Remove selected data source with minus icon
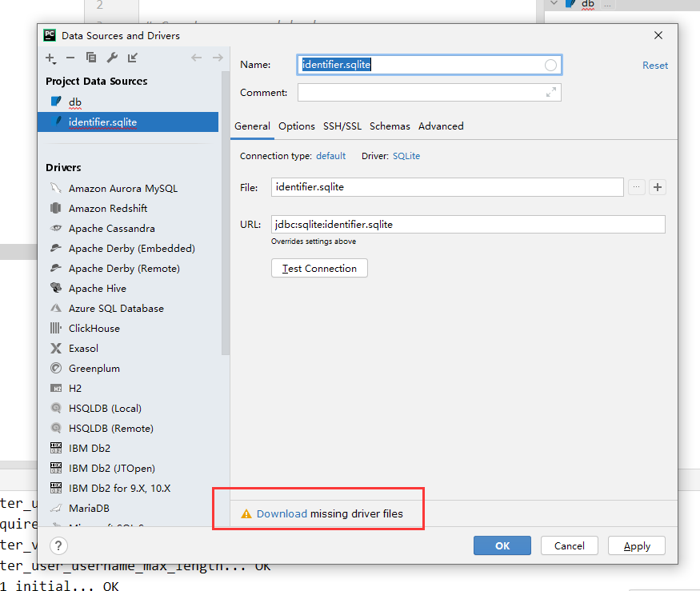The width and height of the screenshot is (700, 591). click(x=70, y=58)
